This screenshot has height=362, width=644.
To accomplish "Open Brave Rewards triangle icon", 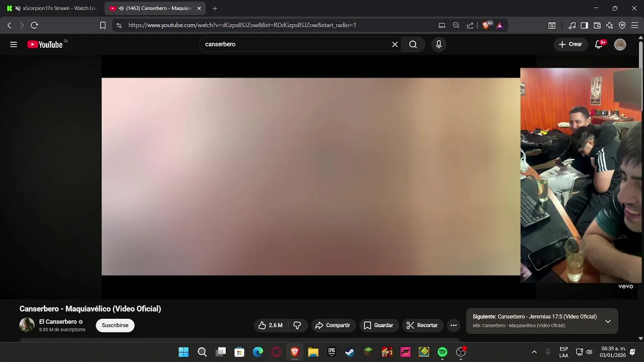I will point(500,25).
